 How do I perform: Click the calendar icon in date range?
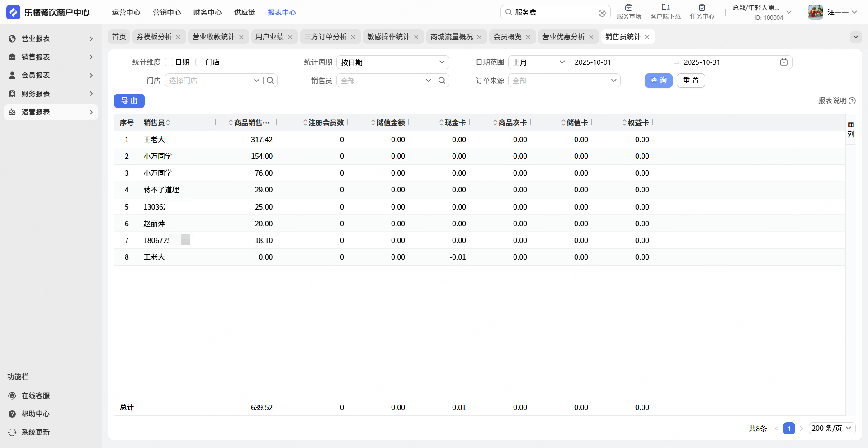[784, 62]
